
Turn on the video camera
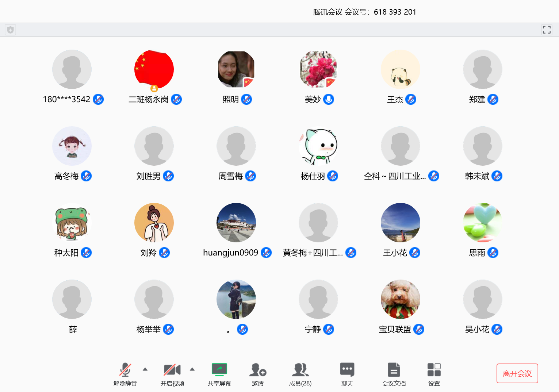[172, 370]
